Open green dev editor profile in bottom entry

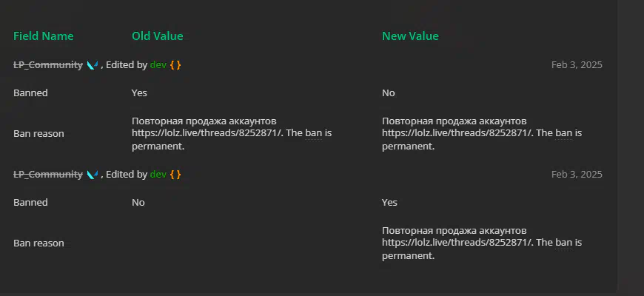point(158,175)
